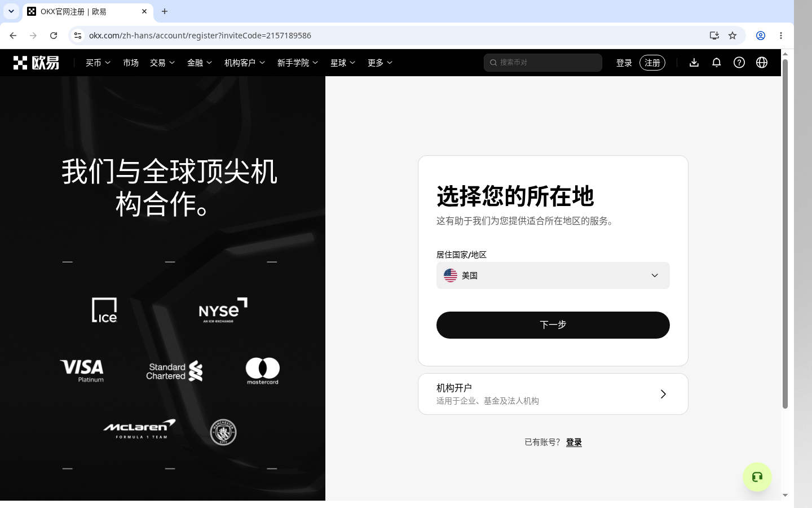This screenshot has height=508, width=812.
Task: Click the browser forward arrow
Action: click(x=33, y=36)
